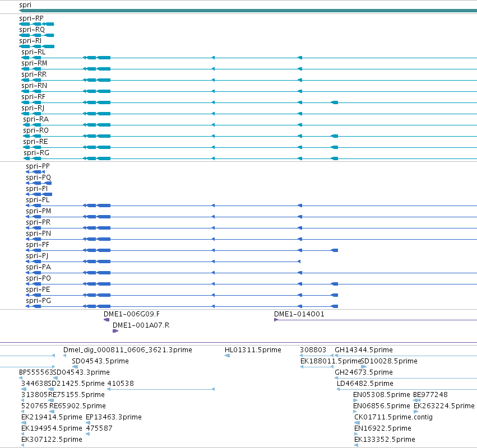Image resolution: width=477 pixels, height=448 pixels.
Task: Select EN05308.5prime EST label
Action: click(382, 395)
